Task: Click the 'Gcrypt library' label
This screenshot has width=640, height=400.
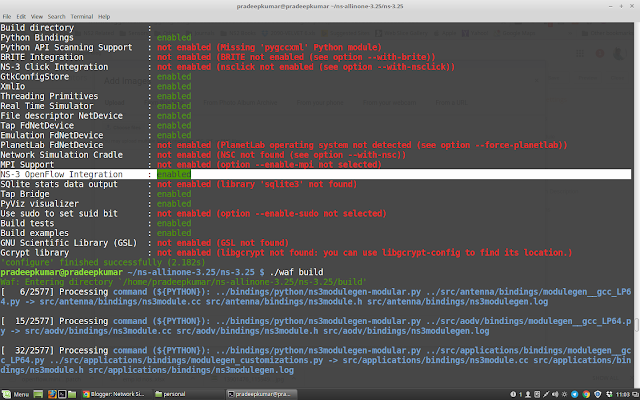Action: click(35, 253)
